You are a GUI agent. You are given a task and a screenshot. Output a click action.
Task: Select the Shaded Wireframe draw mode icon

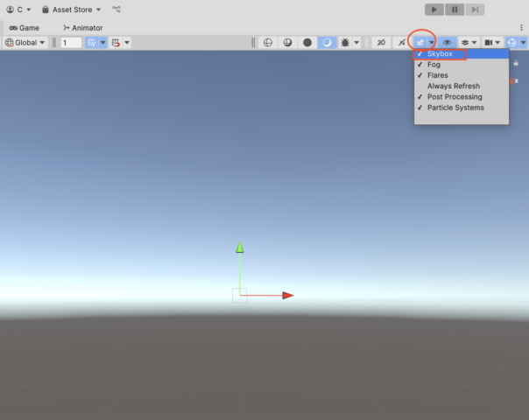click(287, 43)
